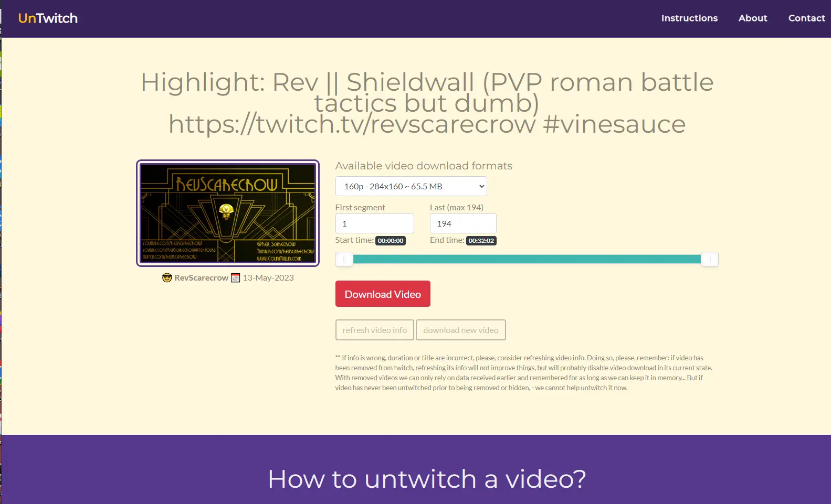
Task: Click the 00:00:00 start time badge
Action: [391, 241]
